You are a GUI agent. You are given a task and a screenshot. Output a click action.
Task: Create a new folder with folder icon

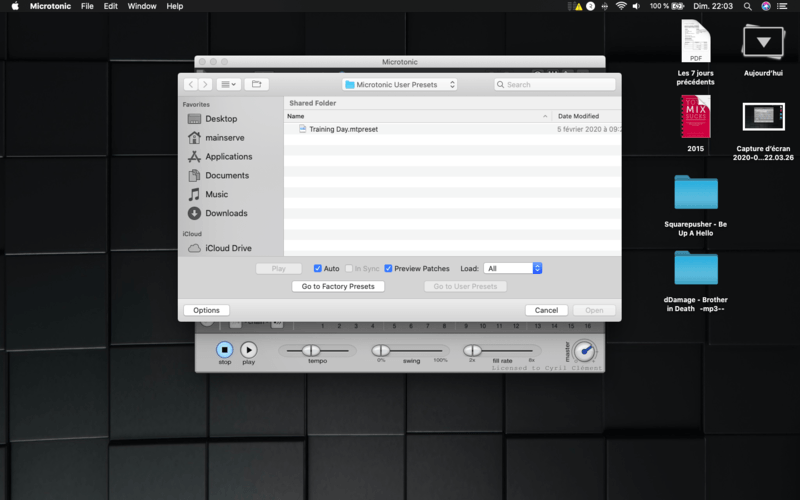257,84
